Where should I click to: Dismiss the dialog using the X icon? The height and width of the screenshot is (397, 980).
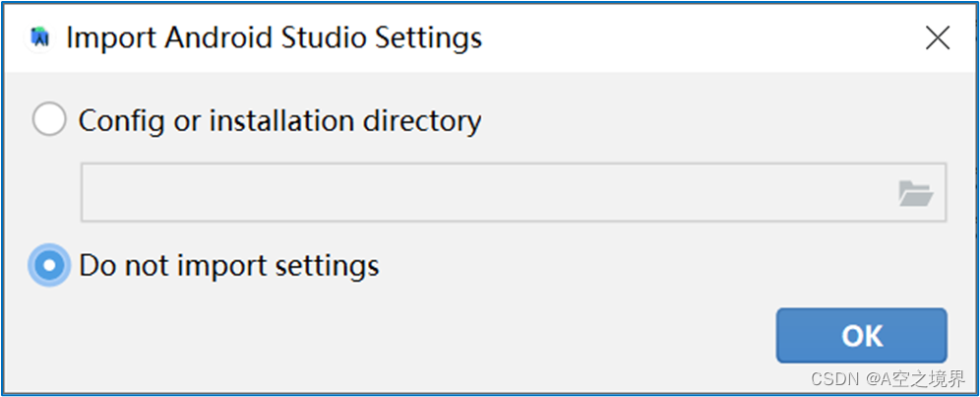pyautogui.click(x=938, y=38)
